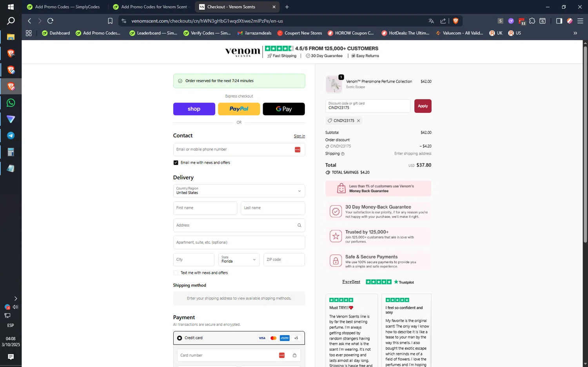
Task: Remove the applied CINDY23175 discount tag
Action: [x=358, y=121]
